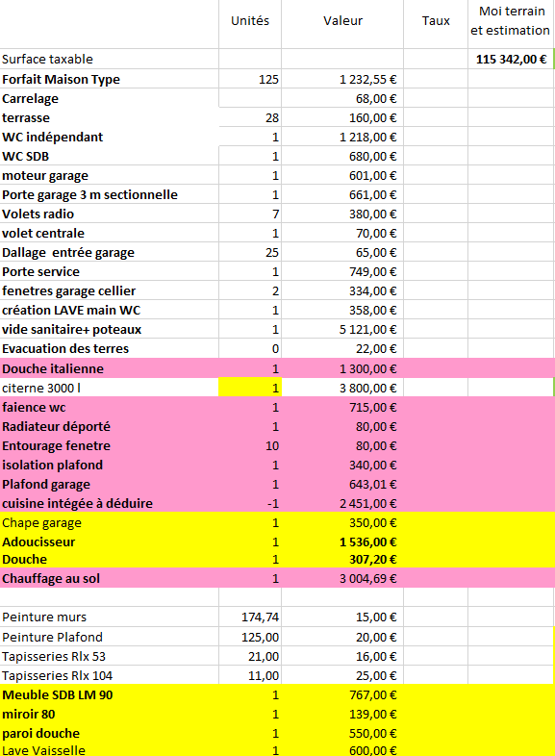
Task: Click the Tapisseries Rlx 104 value 25,00 €
Action: tap(342, 675)
